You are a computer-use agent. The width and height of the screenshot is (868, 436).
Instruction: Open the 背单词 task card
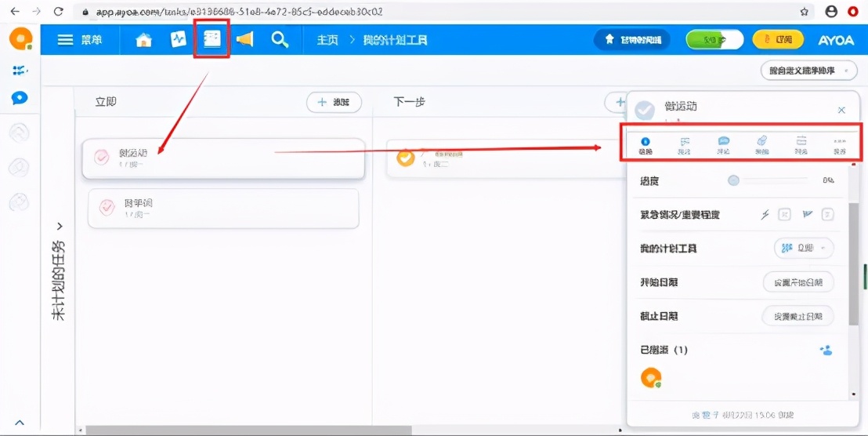tap(223, 209)
